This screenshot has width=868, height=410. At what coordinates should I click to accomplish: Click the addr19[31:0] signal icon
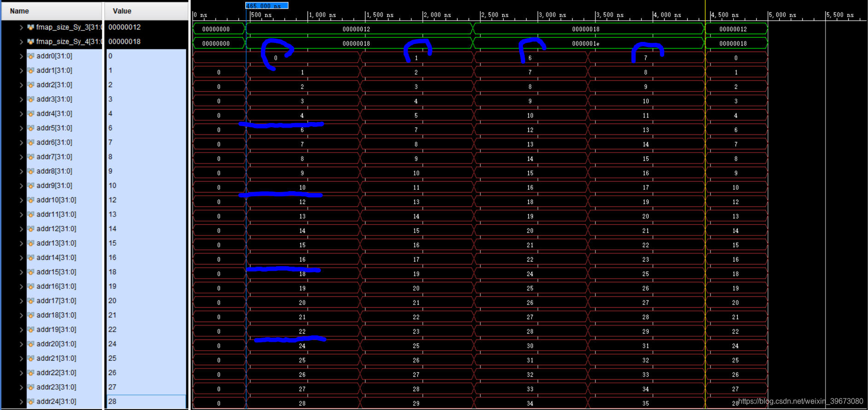[x=31, y=330]
